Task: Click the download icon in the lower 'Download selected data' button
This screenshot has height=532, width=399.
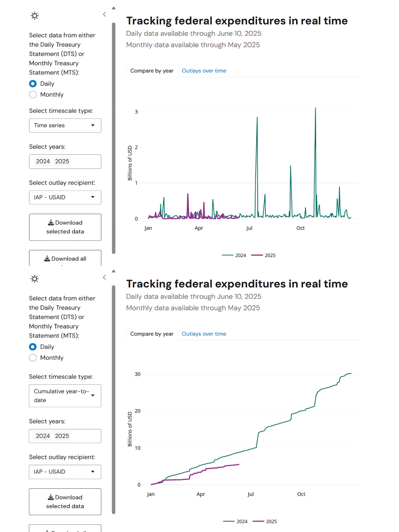Action: point(51,497)
